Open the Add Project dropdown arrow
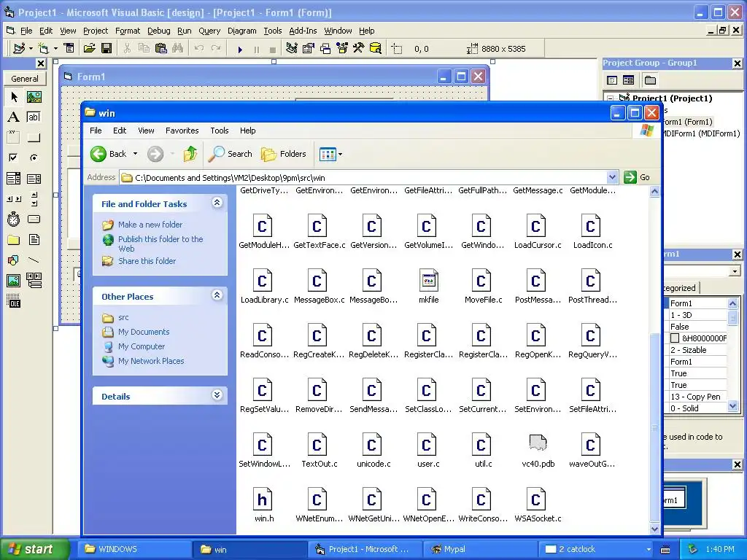This screenshot has width=747, height=560. [x=31, y=48]
